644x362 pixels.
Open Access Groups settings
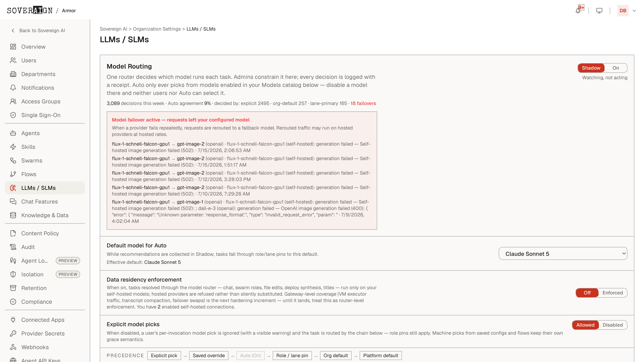click(45, 101)
